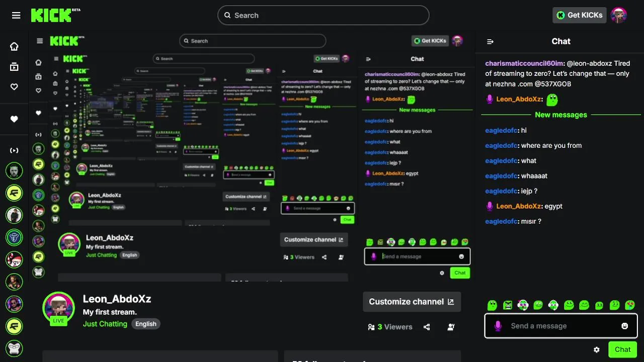This screenshot has height=362, width=644.
Task: Click the bottom Just Chatting category link
Action: coord(105,324)
